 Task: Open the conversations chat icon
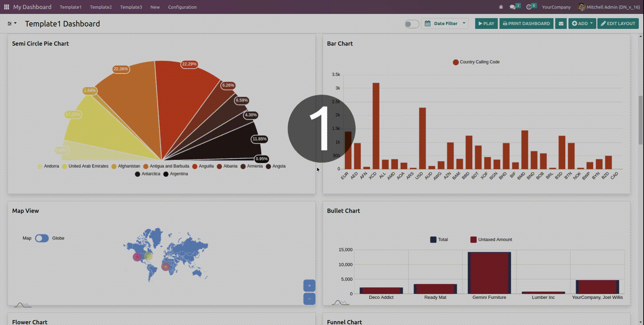pos(512,7)
